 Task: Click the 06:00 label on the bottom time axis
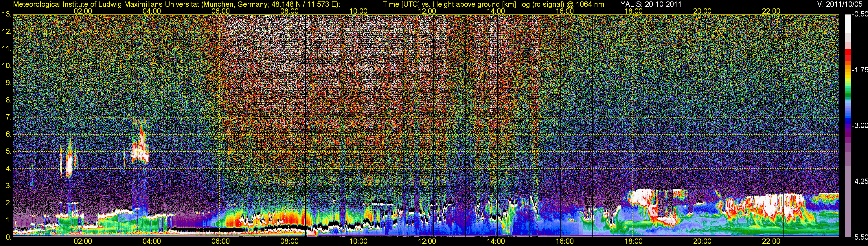[x=220, y=241]
